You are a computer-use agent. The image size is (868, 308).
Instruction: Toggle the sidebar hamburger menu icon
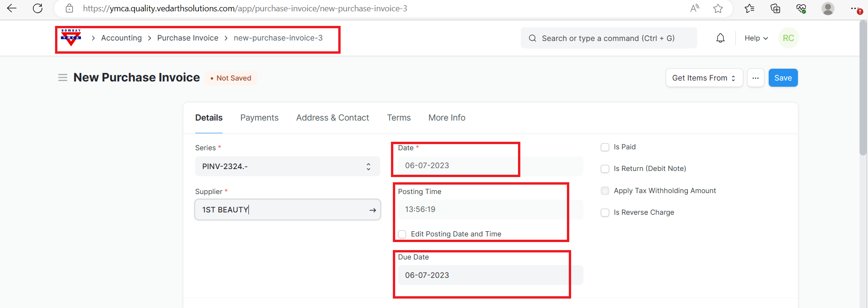pos(63,78)
